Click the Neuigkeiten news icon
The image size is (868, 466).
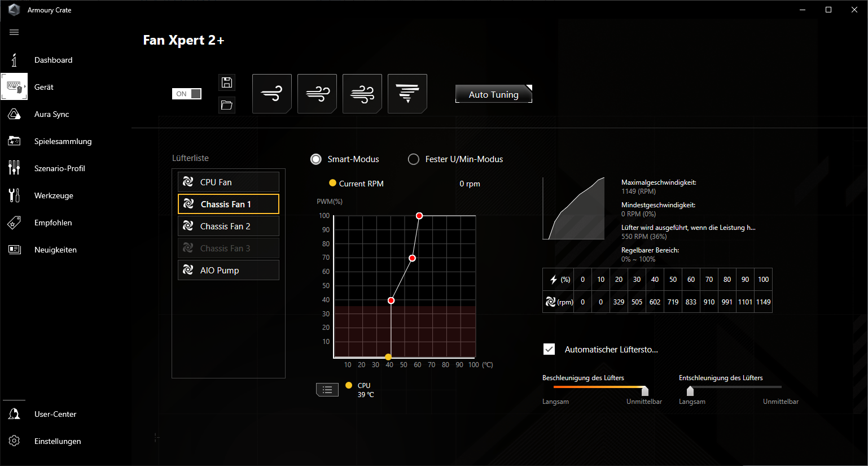click(14, 250)
